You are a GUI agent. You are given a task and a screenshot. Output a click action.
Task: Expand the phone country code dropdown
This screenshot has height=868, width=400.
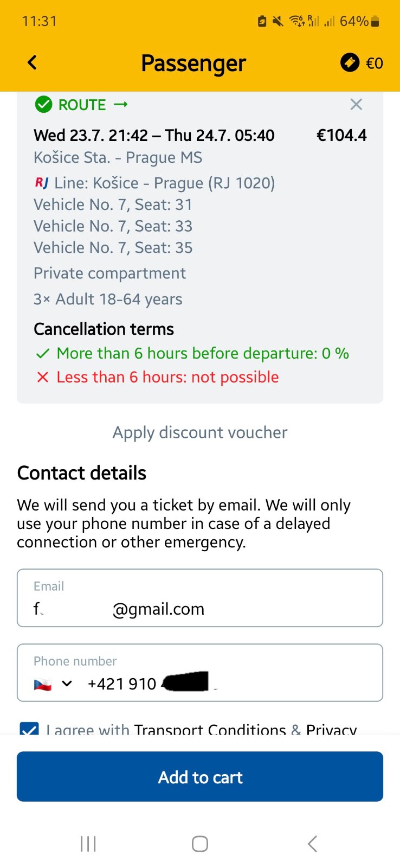click(x=67, y=684)
